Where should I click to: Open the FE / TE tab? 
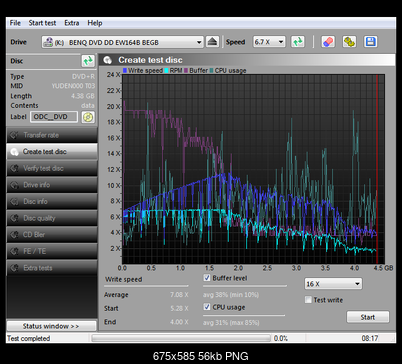52,251
